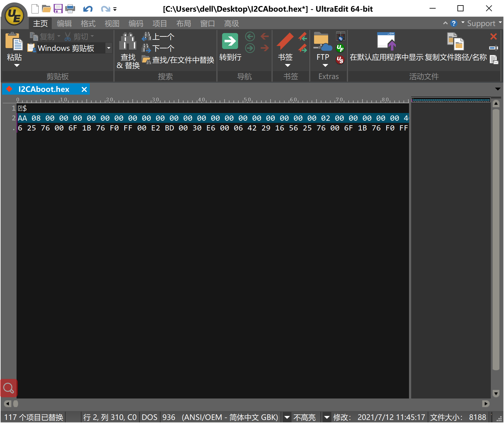This screenshot has width=504, height=423.
Task: Open the dropdown arrow before 修改 in status bar
Action: pos(327,417)
